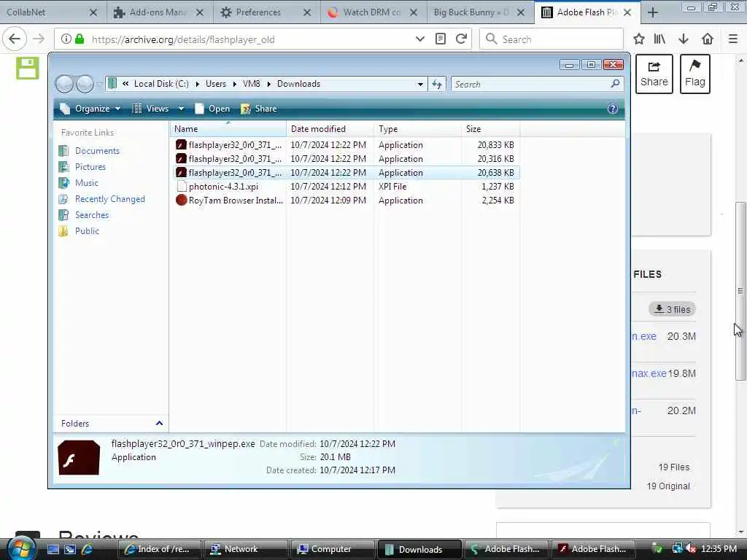
Task: Show Firefox downloads arrow panel
Action: (x=684, y=39)
